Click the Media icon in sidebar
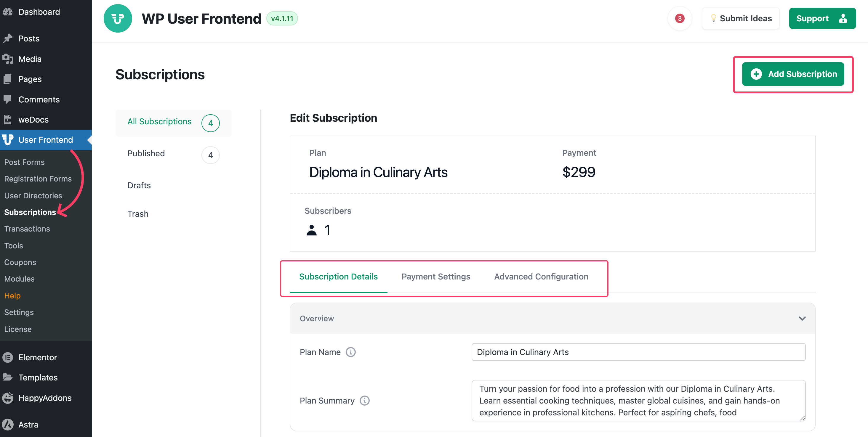The image size is (868, 437). 8,59
